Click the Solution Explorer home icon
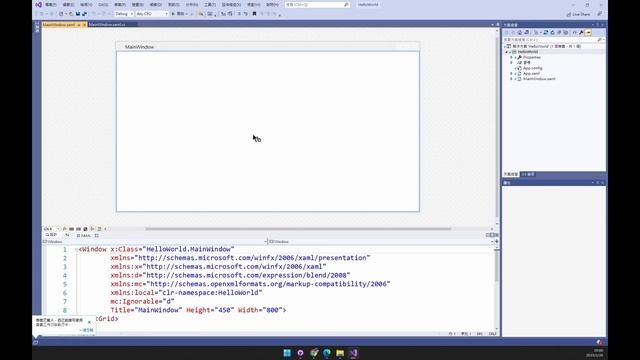 519,33
